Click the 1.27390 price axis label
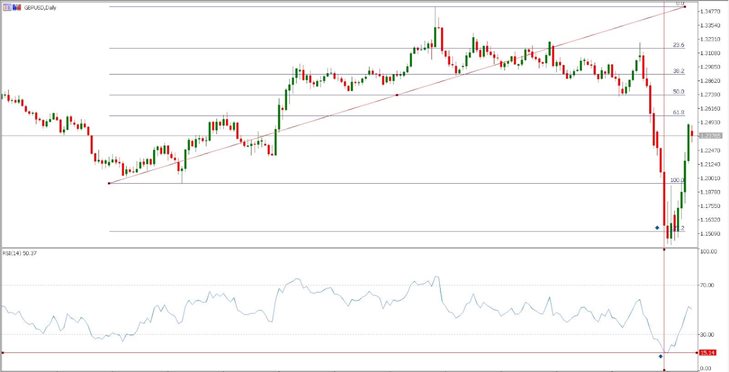The height and width of the screenshot is (372, 729). coord(711,95)
